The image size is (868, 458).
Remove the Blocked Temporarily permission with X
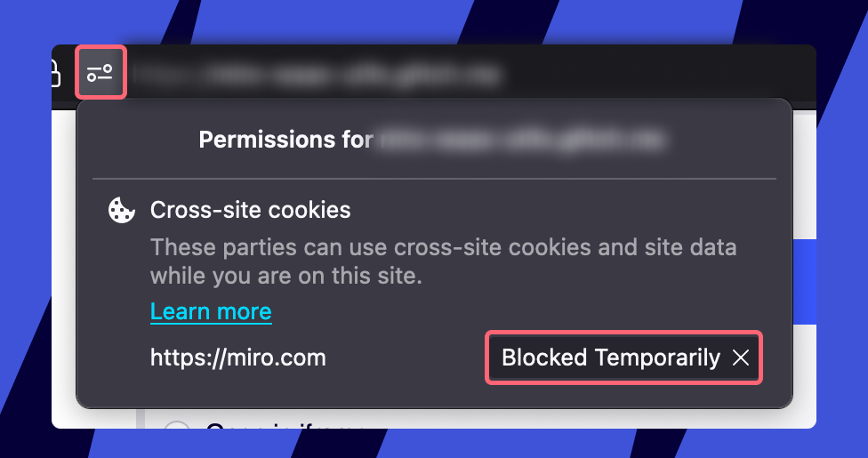click(741, 358)
